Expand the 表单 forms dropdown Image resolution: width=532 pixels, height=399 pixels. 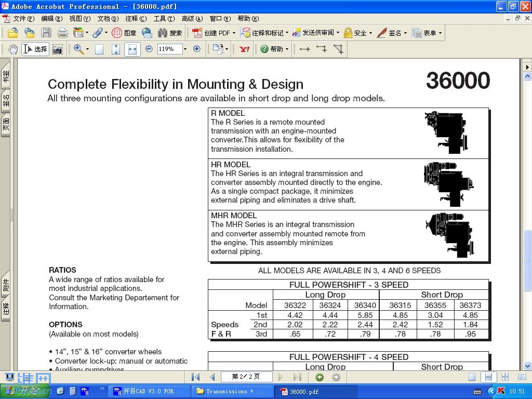[x=441, y=33]
